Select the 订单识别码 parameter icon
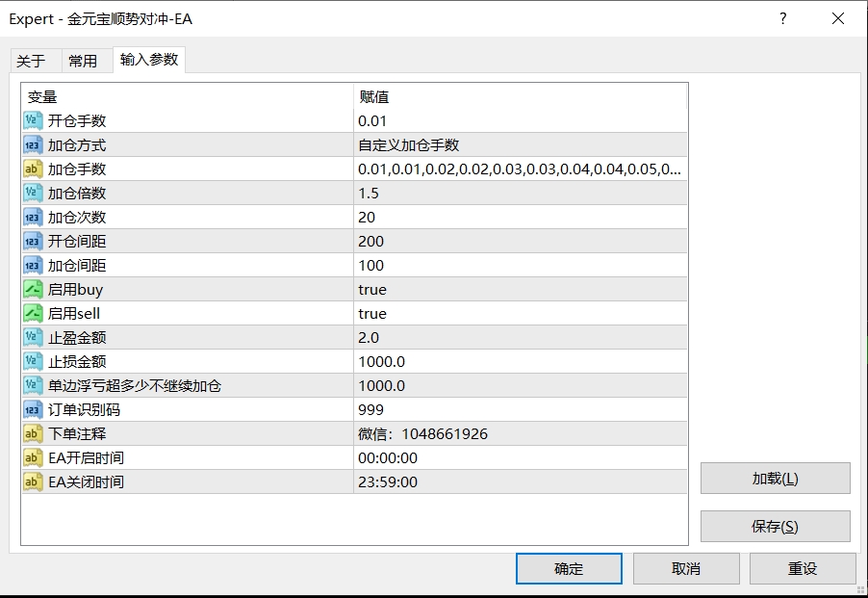868x598 pixels. click(x=30, y=409)
